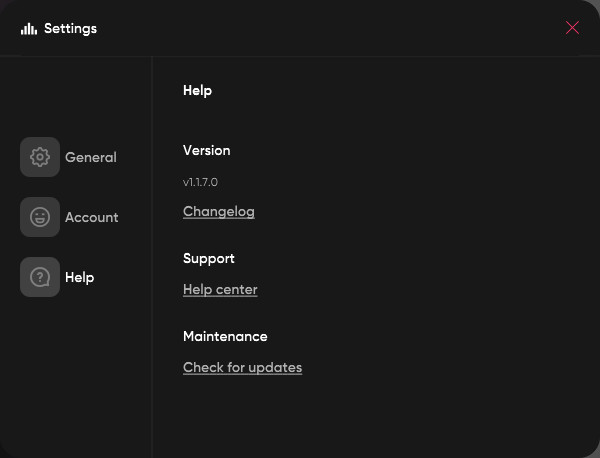Click the Account smiley face icon

click(40, 217)
